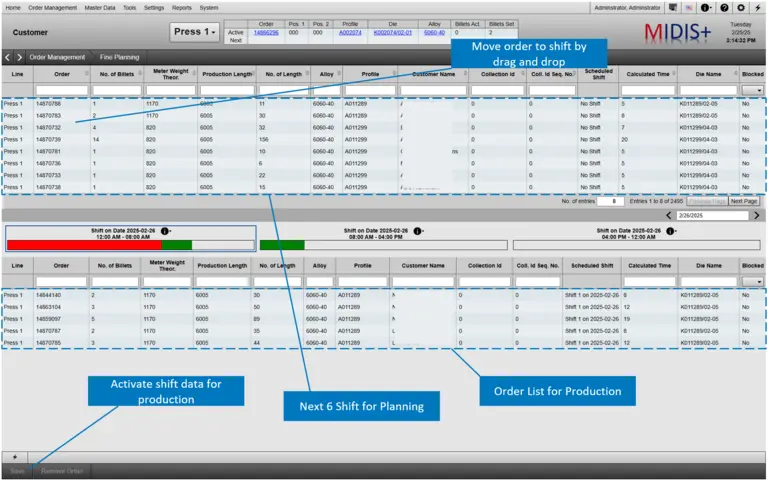This screenshot has height=481, width=768.
Task: Expand the info dropdown in top bar
Action: coord(706,7)
